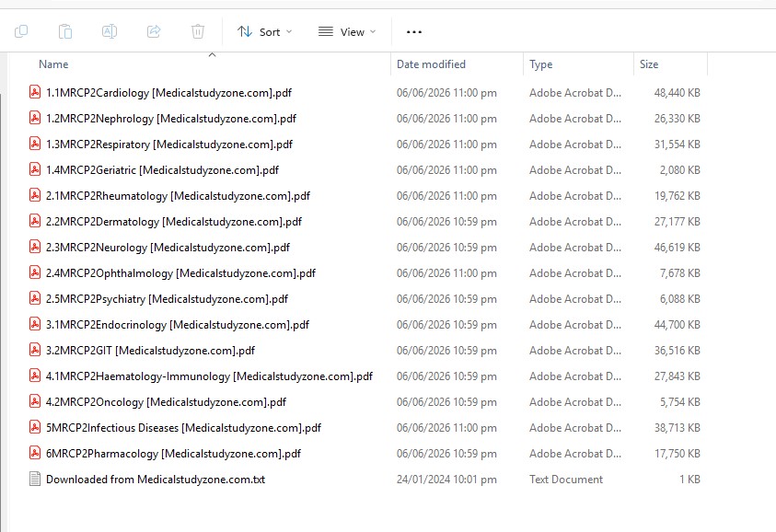This screenshot has height=532, width=776.
Task: Click the 5,754 KB size value
Action: [679, 402]
